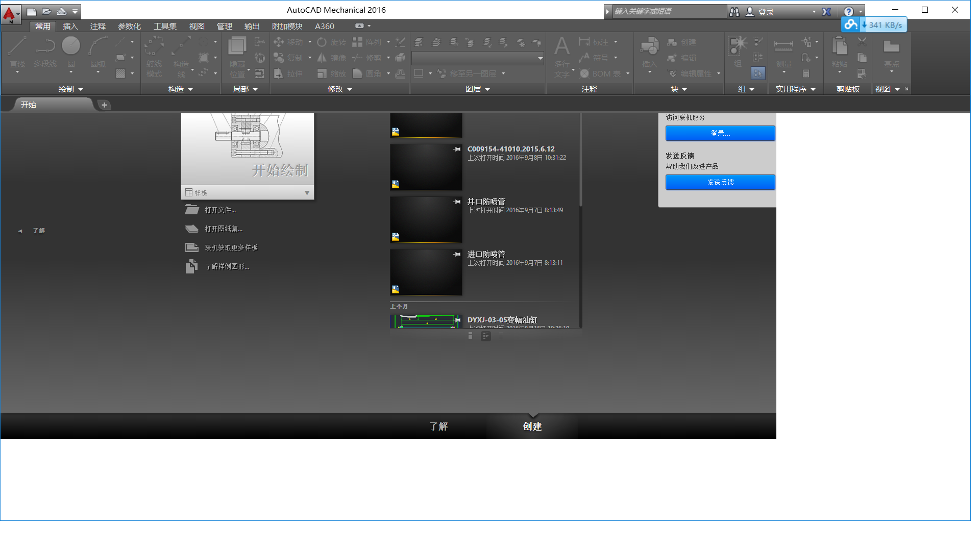
Task: Click the Help question mark icon
Action: coord(848,12)
